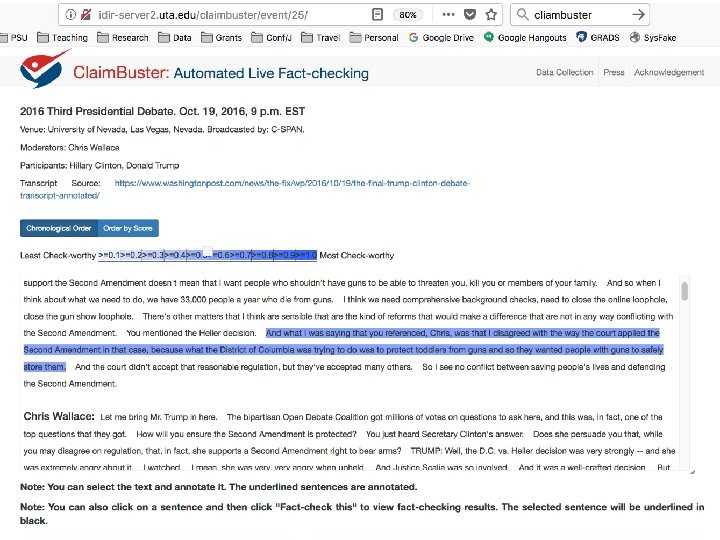Click debate title '2016 Third Presidential Debate'

point(162,111)
